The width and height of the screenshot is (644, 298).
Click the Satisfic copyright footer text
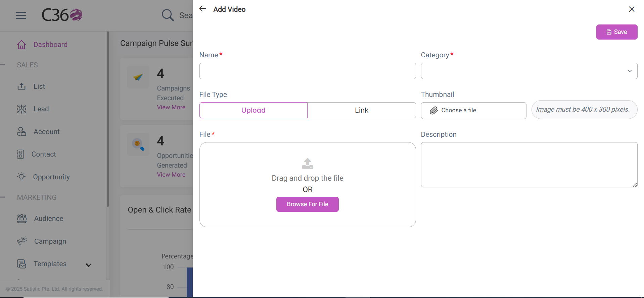[x=54, y=289]
